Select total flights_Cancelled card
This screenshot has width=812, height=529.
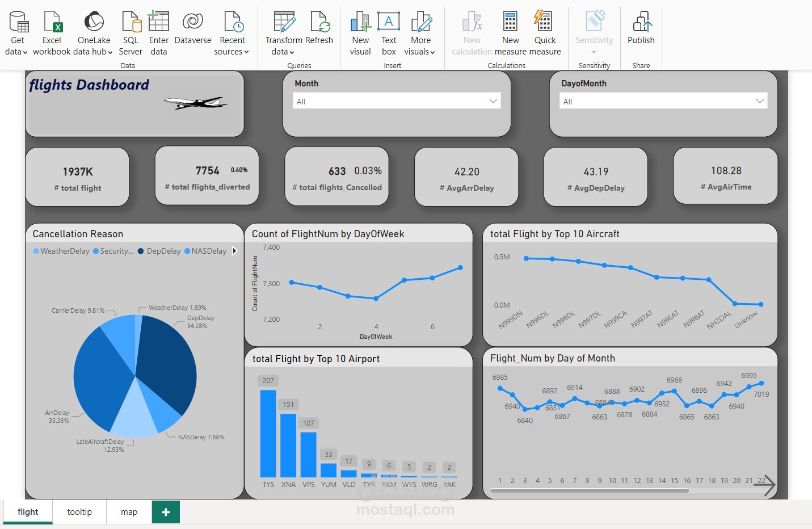[x=337, y=177]
